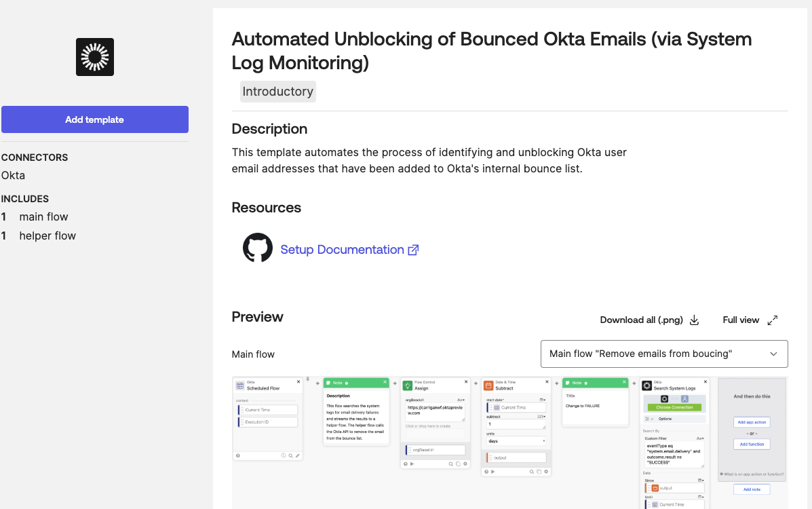Image resolution: width=812 pixels, height=509 pixels.
Task: Click the Okta app icon on Scheduled Flow card
Action: click(x=239, y=385)
